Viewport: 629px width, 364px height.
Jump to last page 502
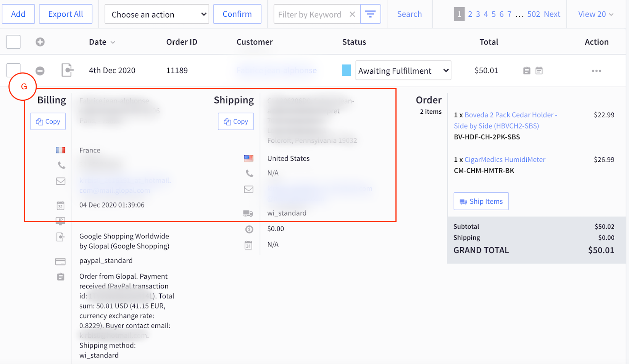(x=534, y=14)
